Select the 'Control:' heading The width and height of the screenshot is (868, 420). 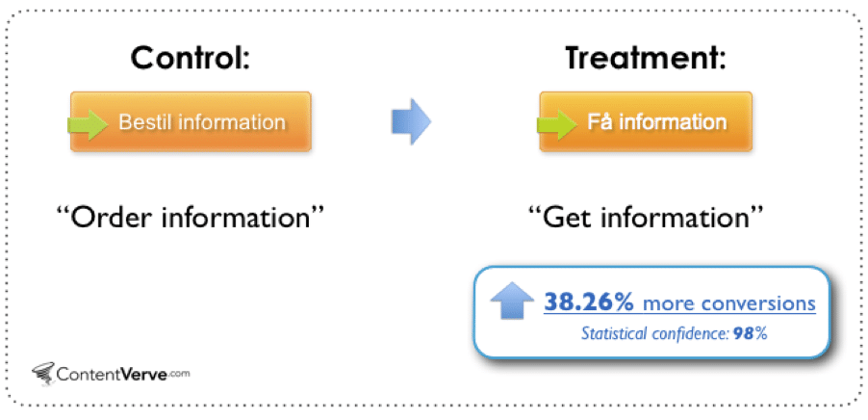coord(190,58)
